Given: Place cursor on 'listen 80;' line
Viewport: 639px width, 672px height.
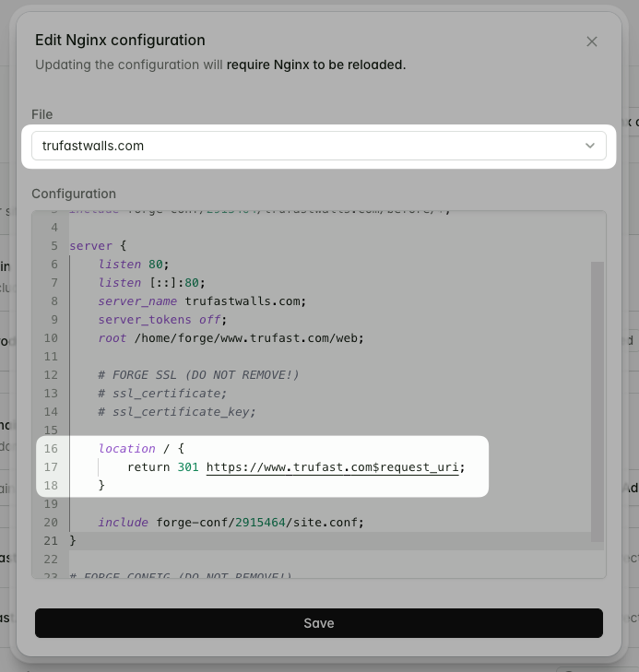Looking at the screenshot, I should click(134, 265).
